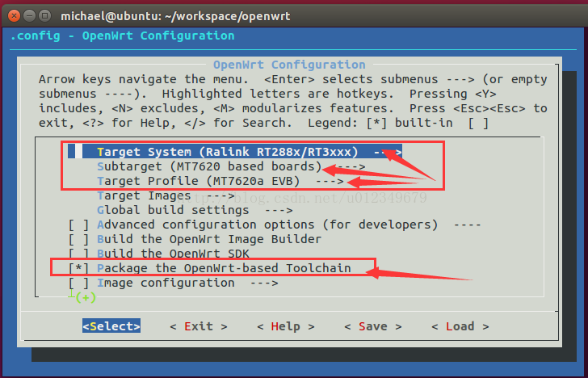
Task: Click the Select button
Action: 111,326
